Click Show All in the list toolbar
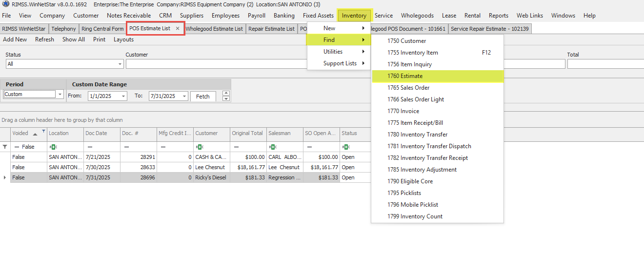Image resolution: width=644 pixels, height=253 pixels. click(x=74, y=39)
